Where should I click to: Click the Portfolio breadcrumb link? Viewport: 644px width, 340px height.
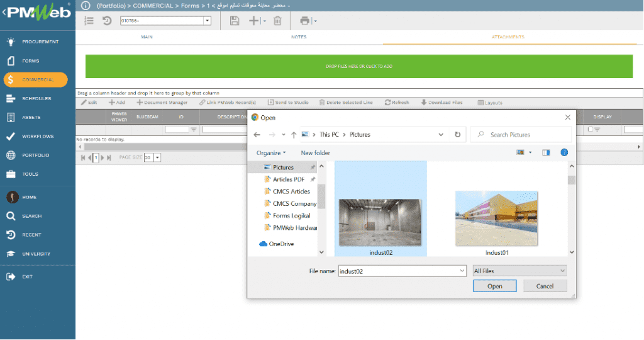(111, 6)
